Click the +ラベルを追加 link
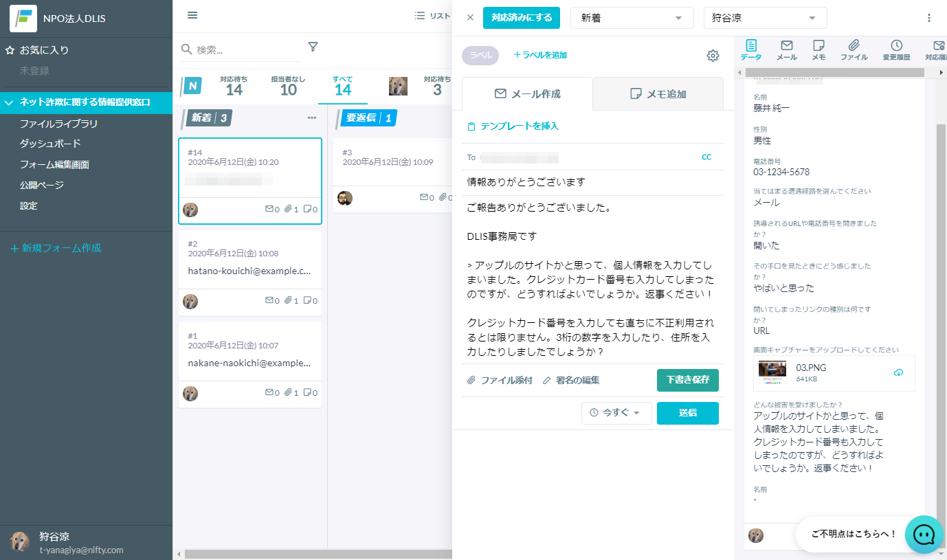The image size is (947, 560). 540,56
